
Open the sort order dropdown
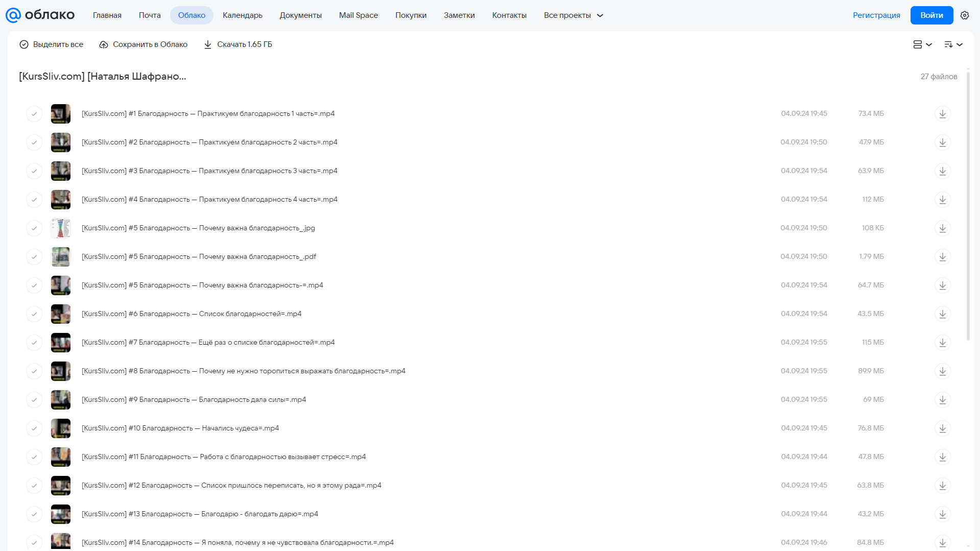tap(953, 44)
